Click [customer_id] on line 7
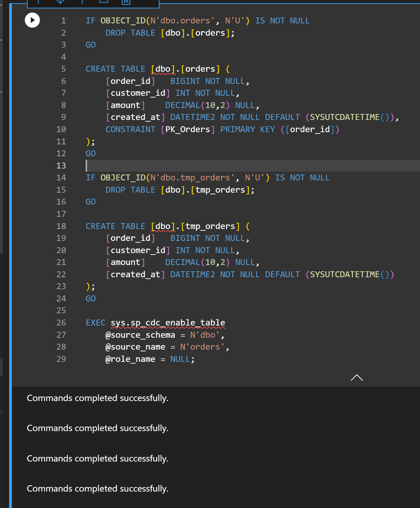Screen dimensions: 420x508 click(138, 93)
